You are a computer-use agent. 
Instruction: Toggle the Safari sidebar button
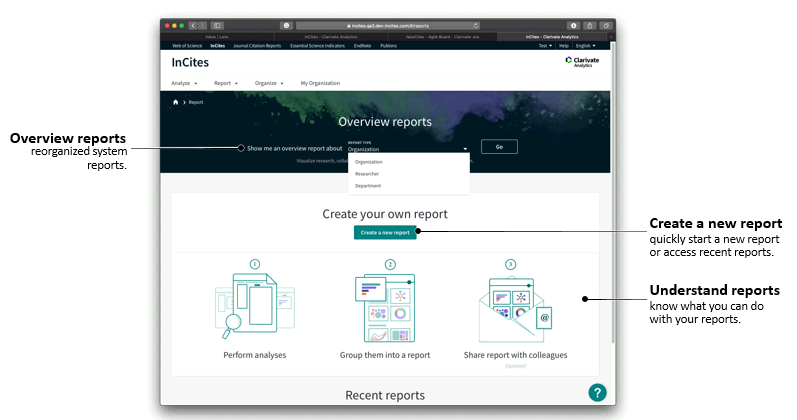(217, 25)
